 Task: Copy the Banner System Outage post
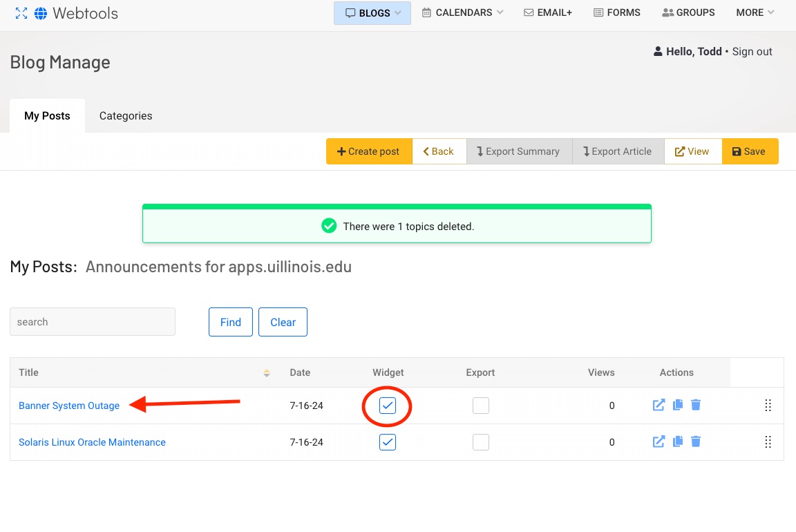pos(678,406)
